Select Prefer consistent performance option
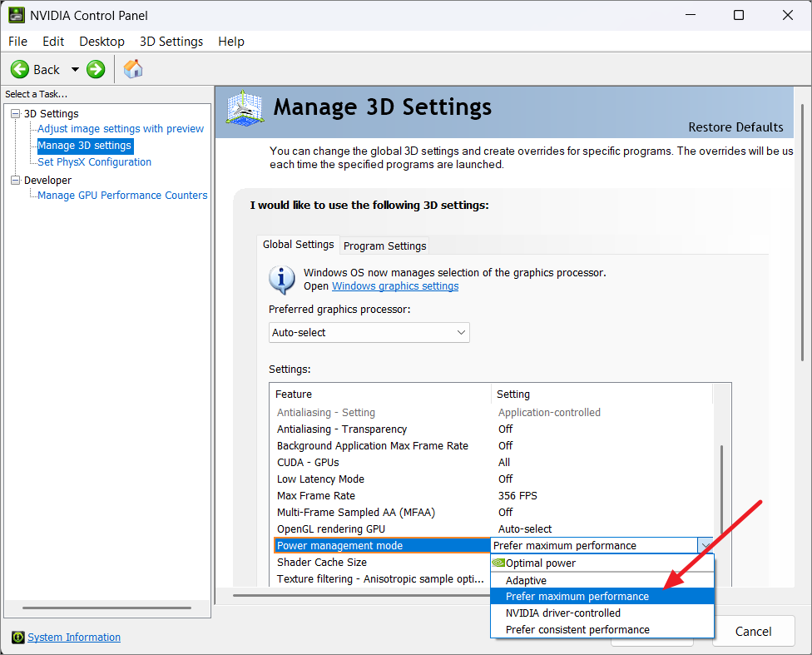The width and height of the screenshot is (812, 655). point(602,629)
